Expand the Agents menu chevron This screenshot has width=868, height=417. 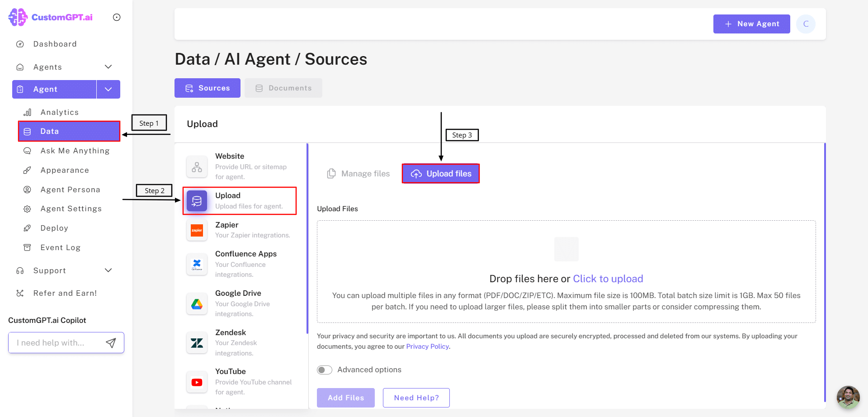tap(108, 67)
